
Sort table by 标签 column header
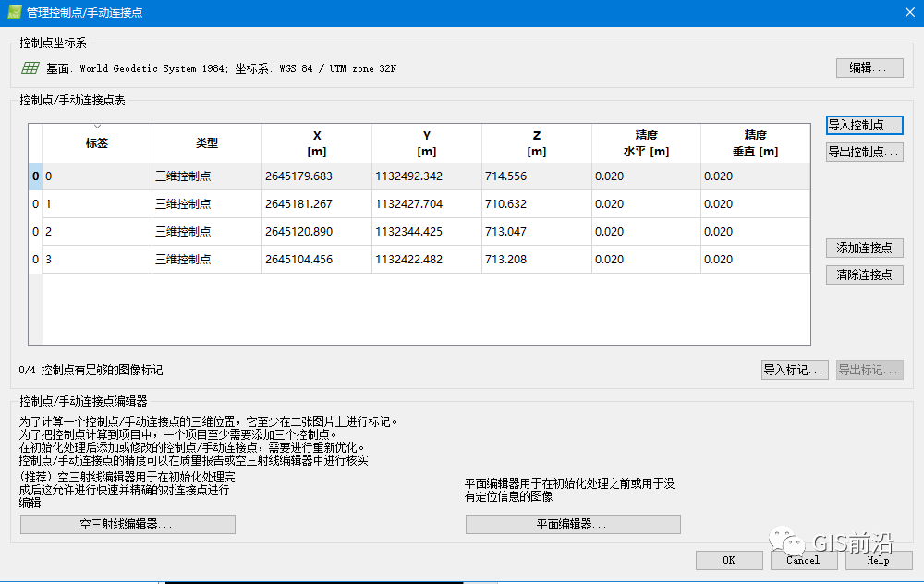(97, 143)
